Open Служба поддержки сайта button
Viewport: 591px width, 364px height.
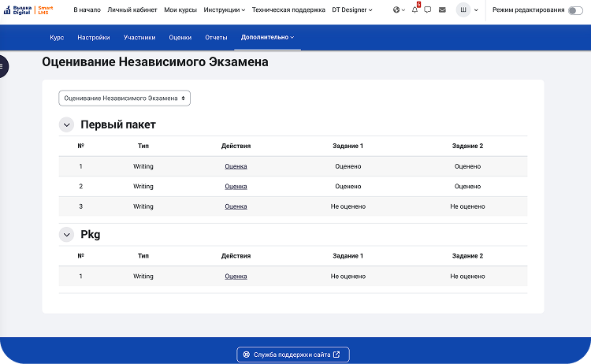coord(293,355)
